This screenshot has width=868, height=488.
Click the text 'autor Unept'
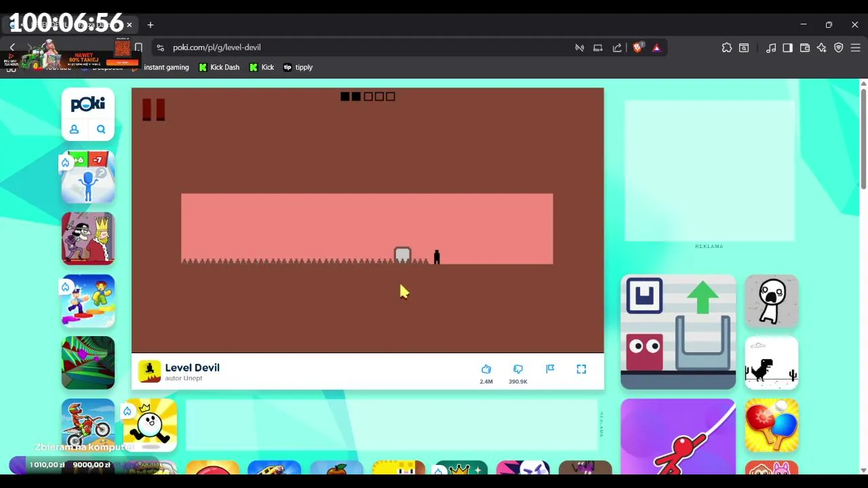[184, 378]
